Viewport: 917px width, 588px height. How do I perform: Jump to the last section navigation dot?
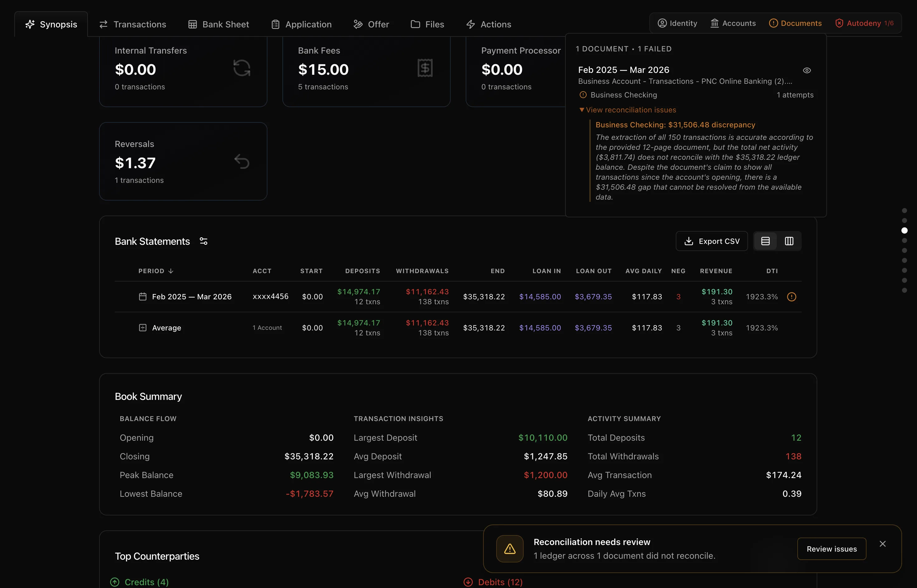[x=905, y=290]
